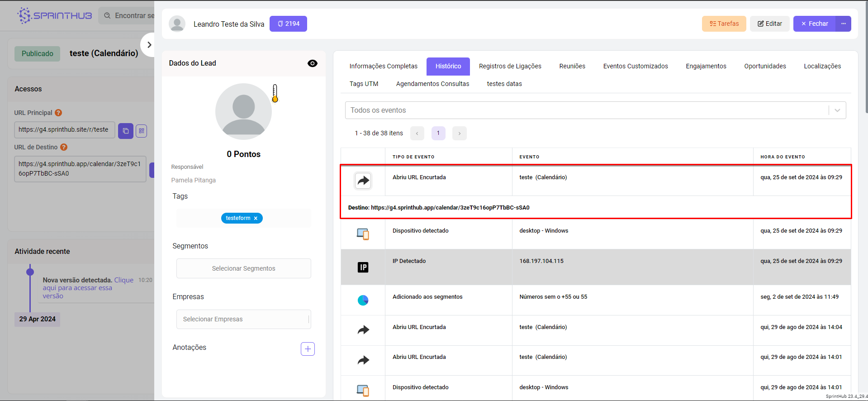Open the QR code icon for URL Principal
868x401 pixels.
click(142, 131)
